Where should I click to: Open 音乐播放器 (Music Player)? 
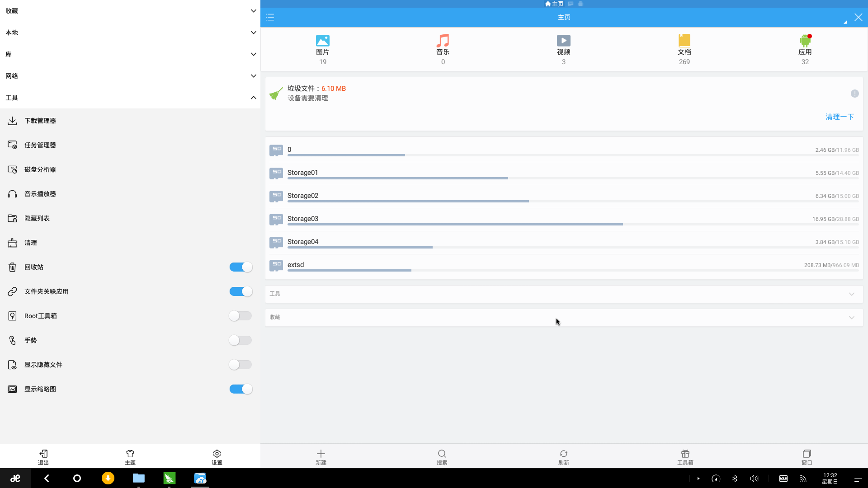pos(40,194)
